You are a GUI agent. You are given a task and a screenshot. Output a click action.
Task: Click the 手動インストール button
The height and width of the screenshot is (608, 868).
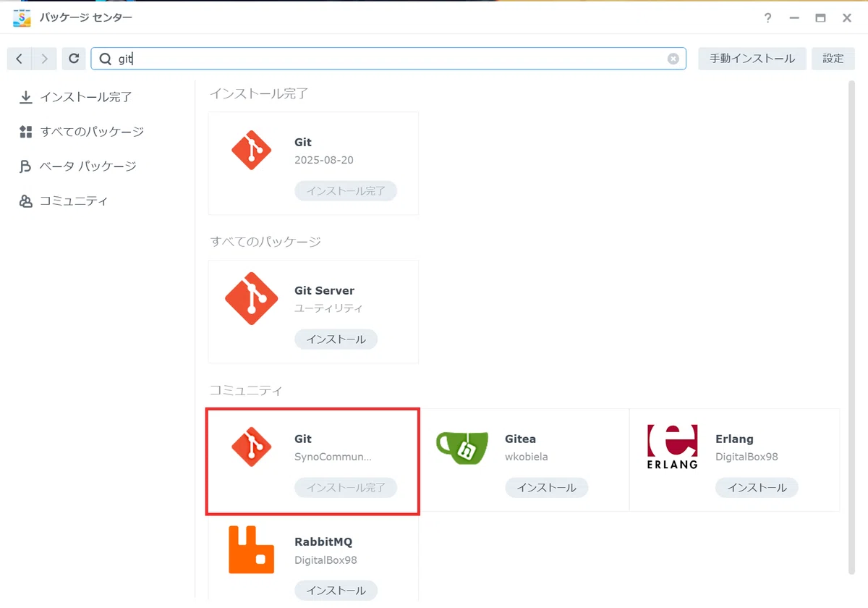point(752,59)
